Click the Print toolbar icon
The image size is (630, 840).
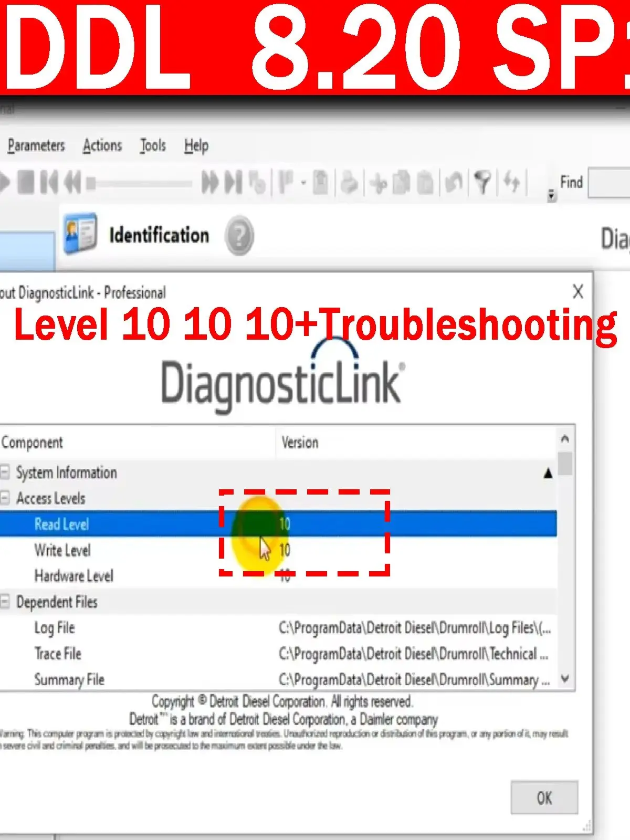[349, 183]
